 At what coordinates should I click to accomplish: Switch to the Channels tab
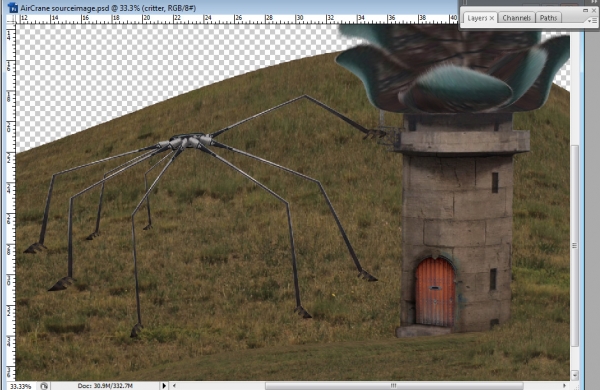(x=516, y=18)
